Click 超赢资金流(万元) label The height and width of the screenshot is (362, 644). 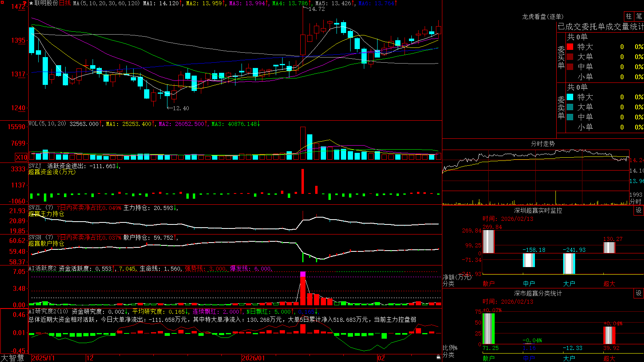pyautogui.click(x=52, y=172)
